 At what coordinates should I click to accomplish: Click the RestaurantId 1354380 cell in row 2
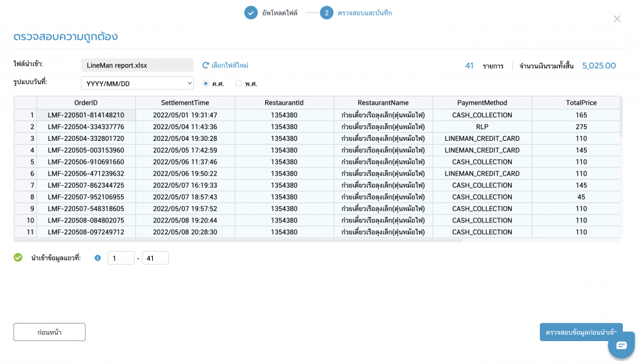(x=284, y=127)
